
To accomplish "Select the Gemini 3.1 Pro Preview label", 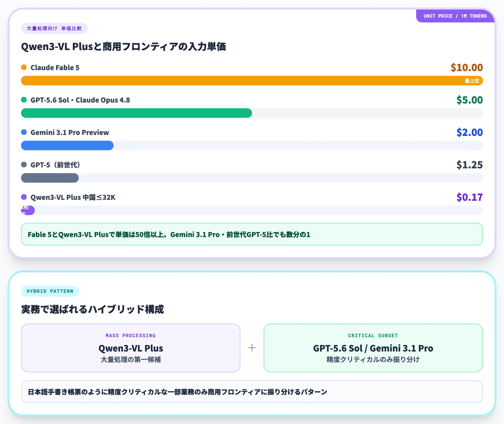I will [x=70, y=132].
